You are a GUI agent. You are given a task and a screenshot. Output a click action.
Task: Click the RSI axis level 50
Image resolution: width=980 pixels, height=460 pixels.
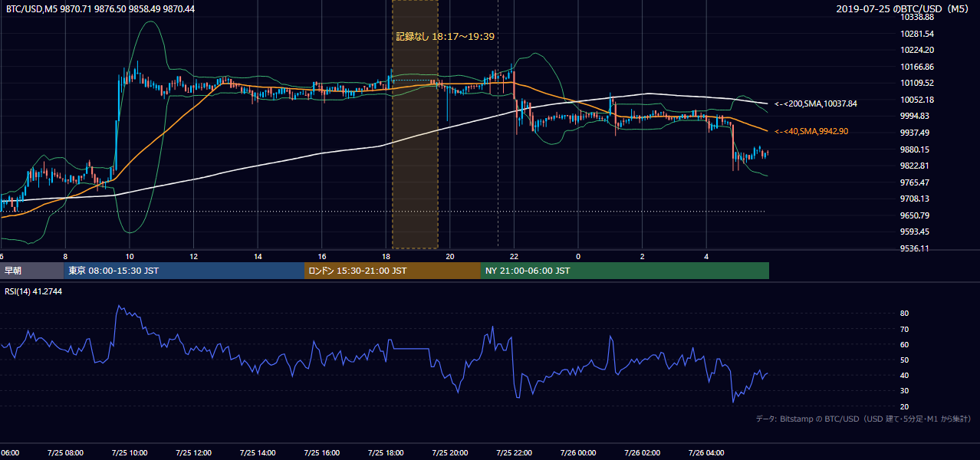pos(904,360)
